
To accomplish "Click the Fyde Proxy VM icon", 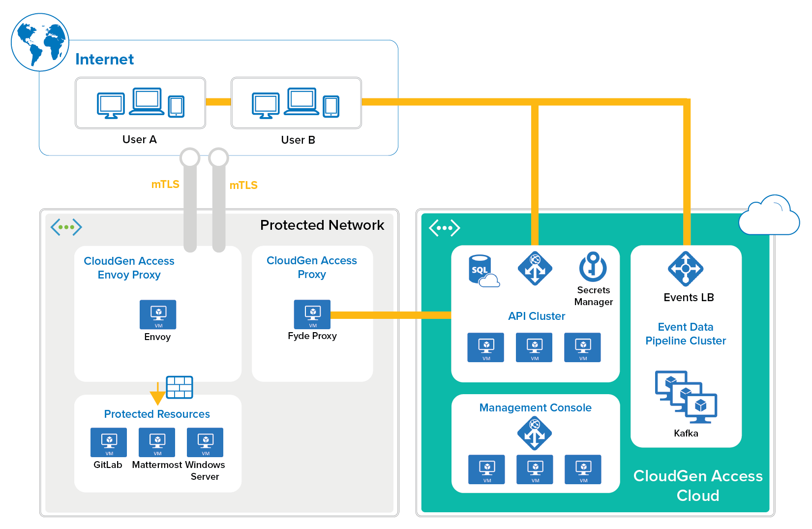I will click(x=312, y=314).
